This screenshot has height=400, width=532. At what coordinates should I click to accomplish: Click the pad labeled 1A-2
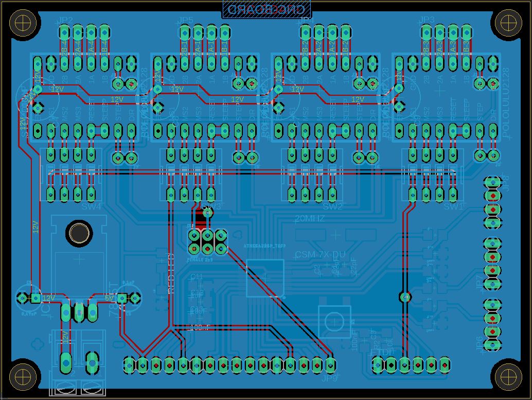point(332,33)
